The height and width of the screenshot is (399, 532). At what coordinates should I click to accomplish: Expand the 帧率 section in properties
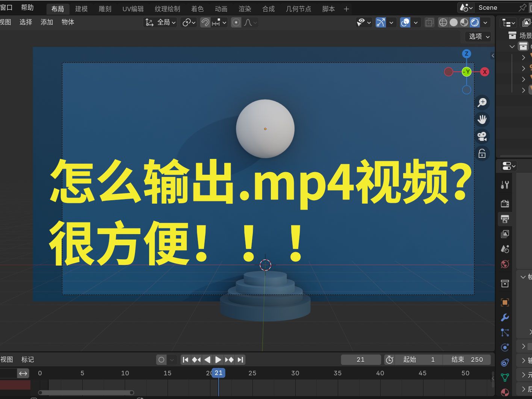pyautogui.click(x=524, y=277)
